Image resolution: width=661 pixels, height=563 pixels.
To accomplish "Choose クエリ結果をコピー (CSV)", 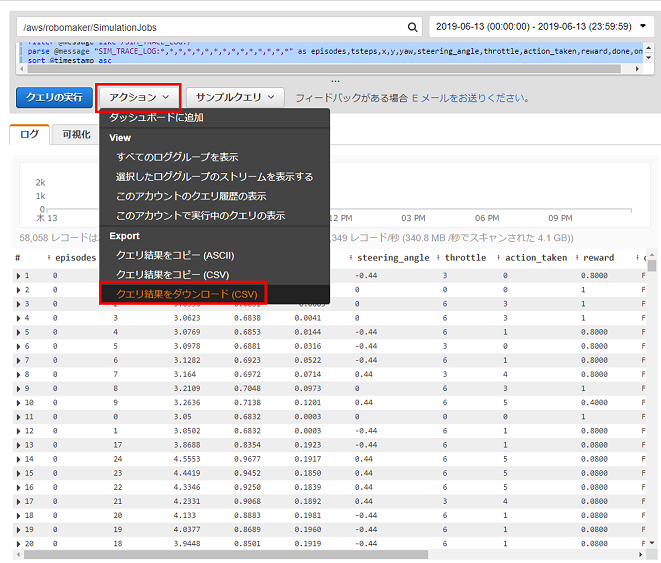I will point(174,274).
